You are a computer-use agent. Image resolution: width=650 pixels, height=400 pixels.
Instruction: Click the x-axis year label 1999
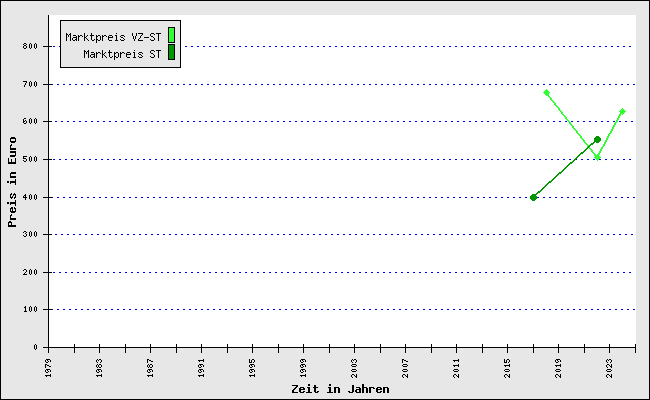coord(303,368)
